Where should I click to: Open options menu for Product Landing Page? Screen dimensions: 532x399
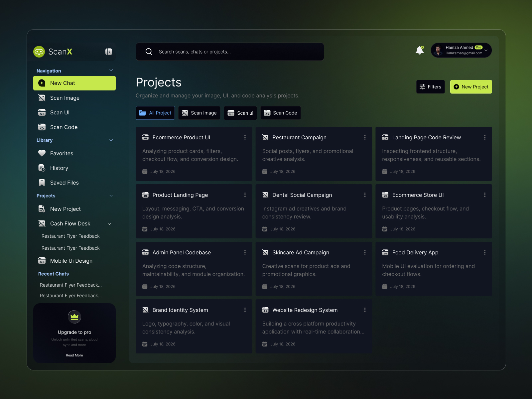[245, 195]
